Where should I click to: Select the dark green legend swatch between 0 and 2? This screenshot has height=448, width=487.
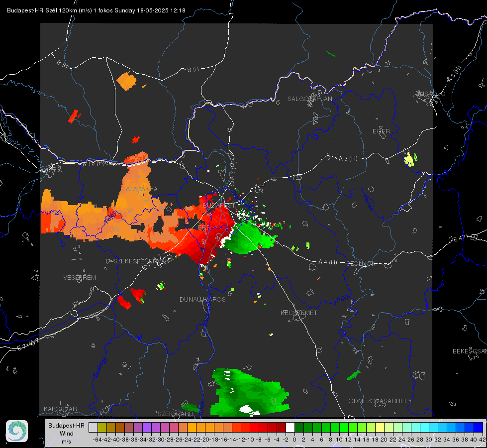(x=299, y=427)
